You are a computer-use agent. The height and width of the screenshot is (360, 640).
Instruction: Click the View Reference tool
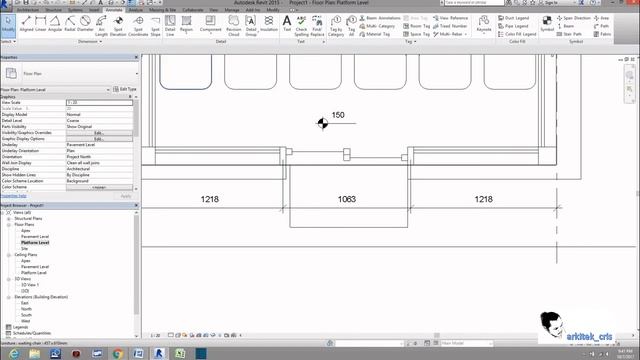450,18
